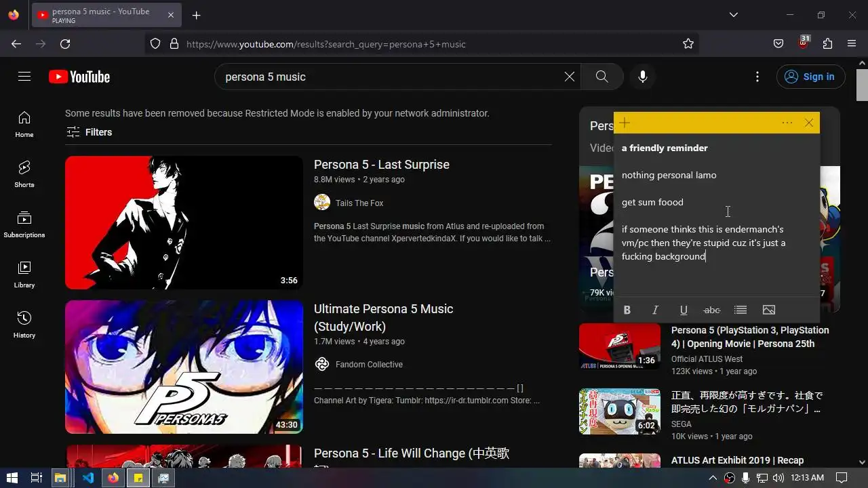Toggle bullet list in the sticky note

coord(741,310)
